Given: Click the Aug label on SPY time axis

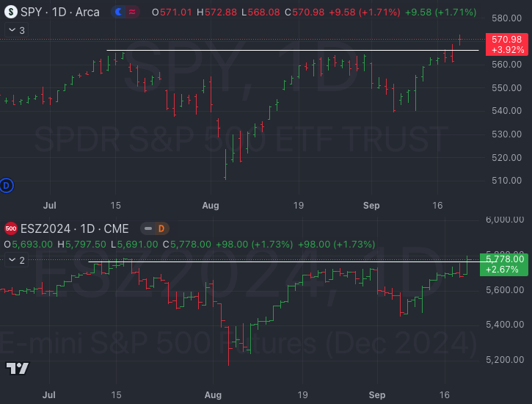Looking at the screenshot, I should (x=211, y=206).
